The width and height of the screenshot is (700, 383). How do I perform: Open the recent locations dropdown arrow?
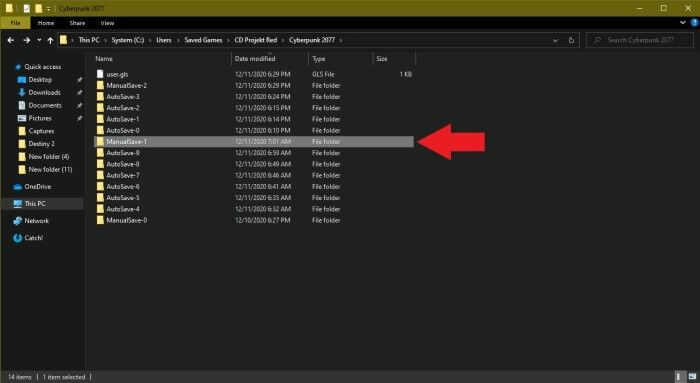[x=39, y=40]
